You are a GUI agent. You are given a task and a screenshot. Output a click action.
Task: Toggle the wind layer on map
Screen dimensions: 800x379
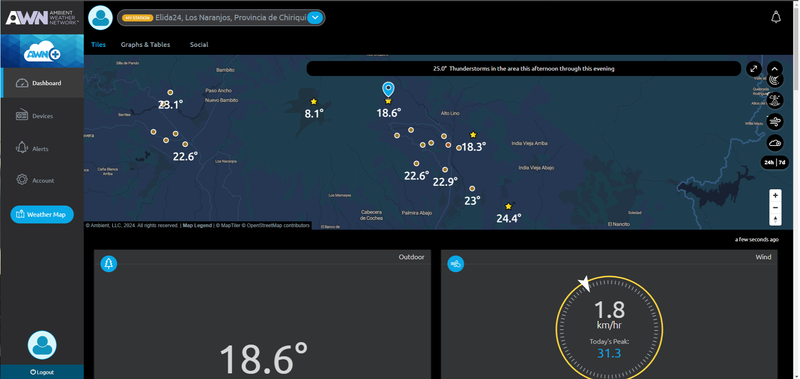[774, 121]
